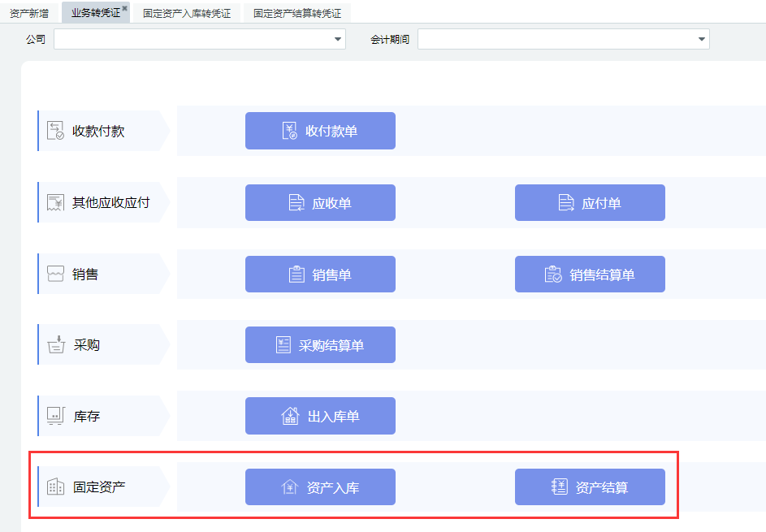Open the 应收单 button
This screenshot has width=766, height=532.
320,203
